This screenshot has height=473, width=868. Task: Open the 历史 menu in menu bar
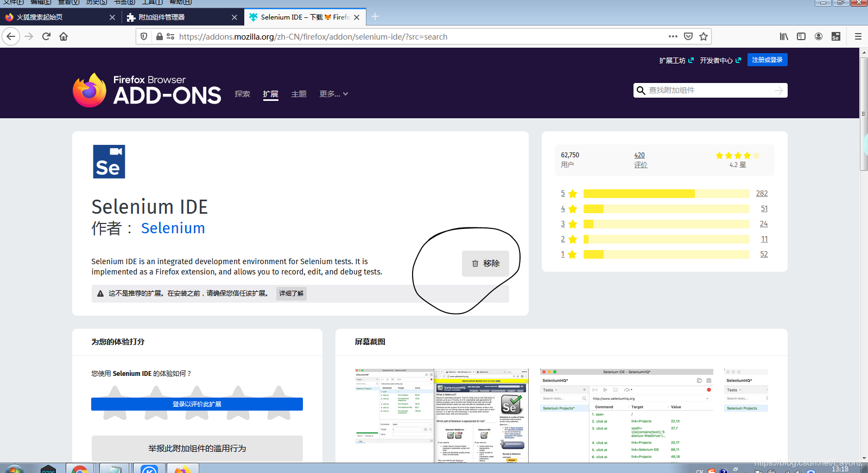coord(97,2)
